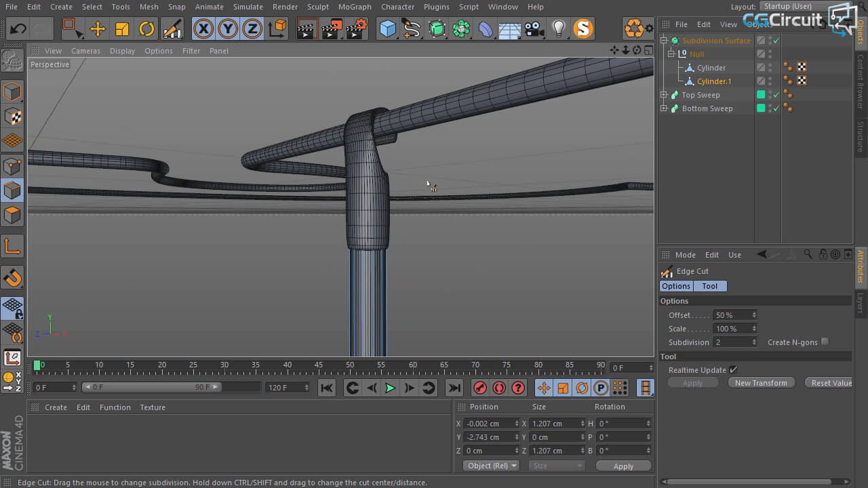Click the Render to Picture Viewer icon
The height and width of the screenshot is (488, 868).
(x=332, y=28)
